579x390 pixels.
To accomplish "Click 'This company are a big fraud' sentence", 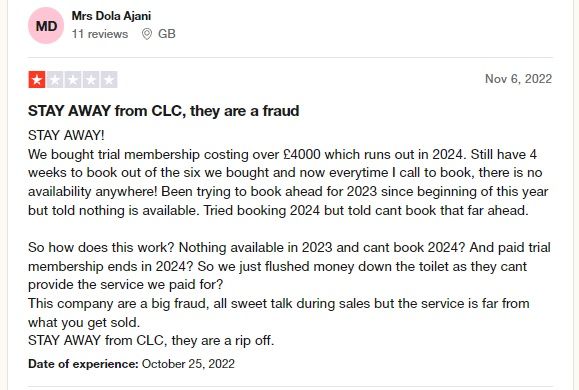I will pyautogui.click(x=279, y=313).
